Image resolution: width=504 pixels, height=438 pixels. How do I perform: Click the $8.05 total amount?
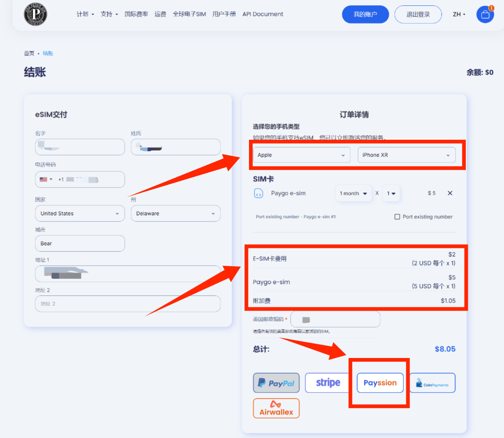click(445, 349)
